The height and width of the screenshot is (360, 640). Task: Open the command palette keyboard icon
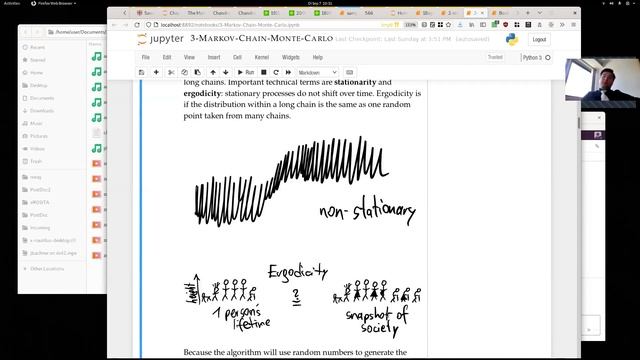click(349, 72)
